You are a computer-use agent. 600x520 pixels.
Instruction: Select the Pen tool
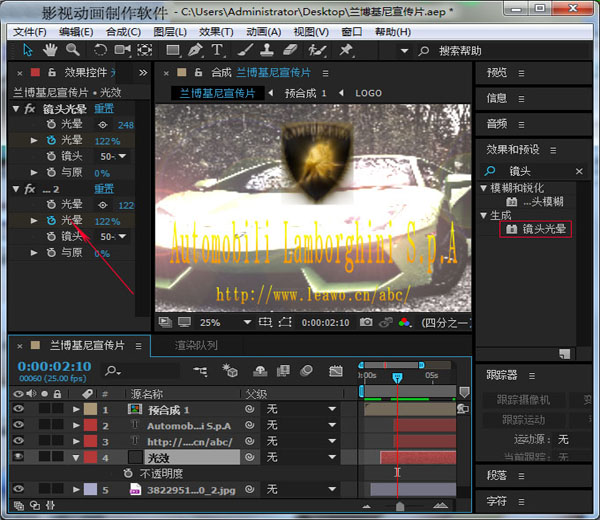tap(195, 50)
